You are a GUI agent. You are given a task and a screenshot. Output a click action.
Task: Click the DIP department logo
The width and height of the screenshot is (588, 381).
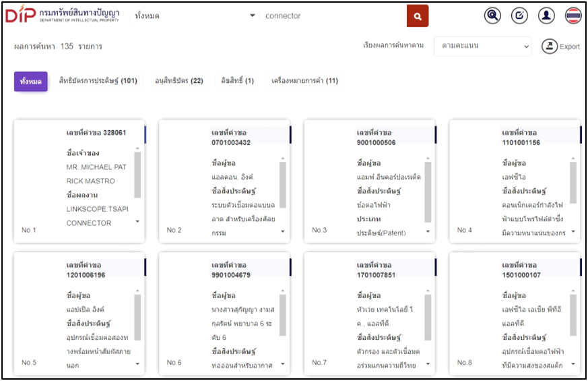[x=63, y=15]
